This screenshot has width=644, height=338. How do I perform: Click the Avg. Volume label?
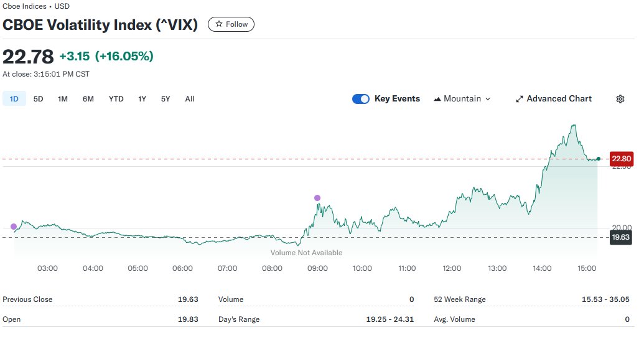[x=454, y=319]
